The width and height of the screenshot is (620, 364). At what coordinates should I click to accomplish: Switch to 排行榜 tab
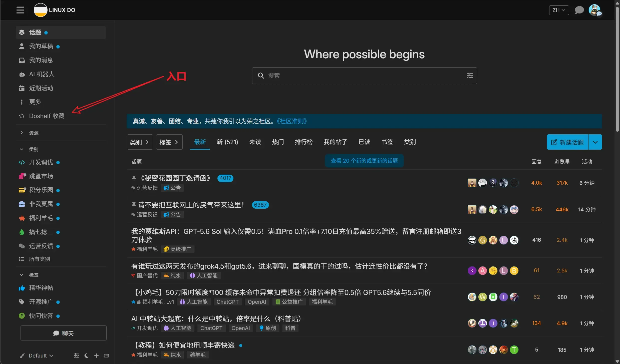tap(303, 142)
